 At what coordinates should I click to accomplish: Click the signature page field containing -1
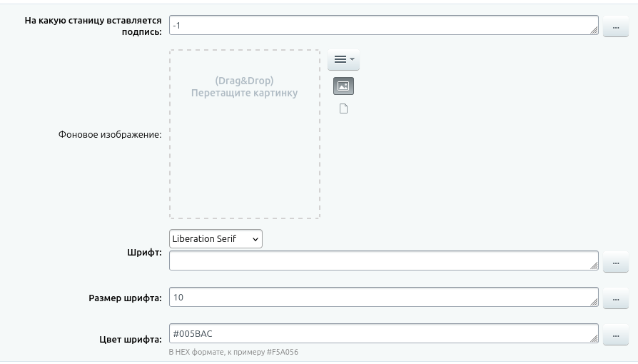[383, 26]
